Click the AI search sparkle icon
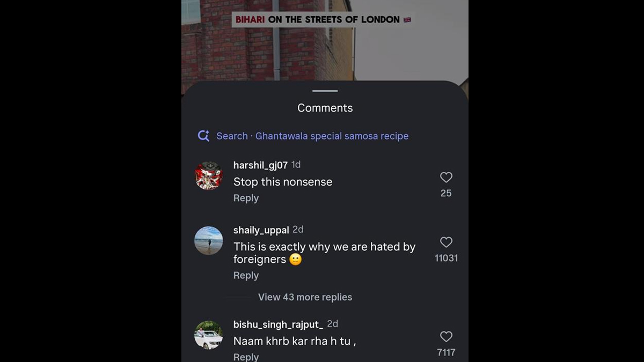Screen dimensions: 644x362 pos(203,136)
